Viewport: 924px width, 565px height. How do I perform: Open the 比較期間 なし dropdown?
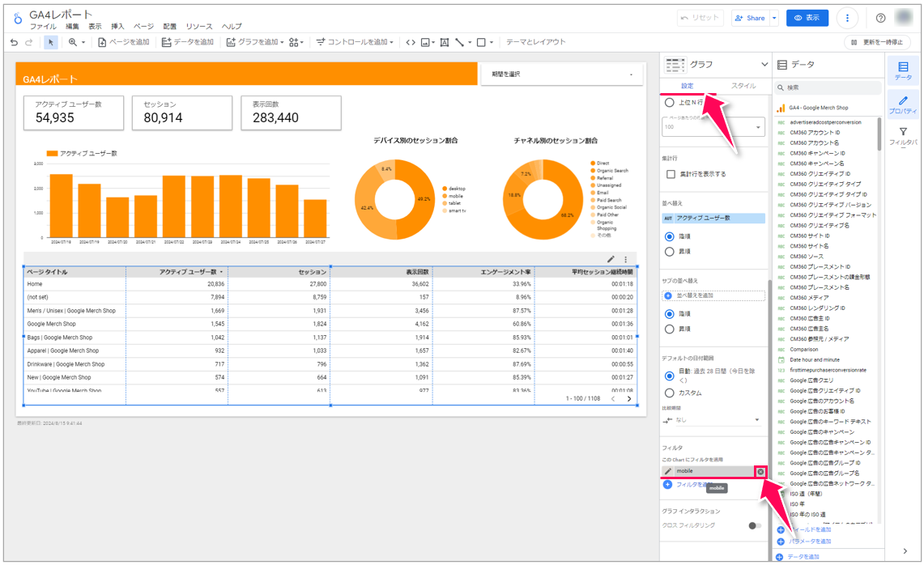[713, 420]
